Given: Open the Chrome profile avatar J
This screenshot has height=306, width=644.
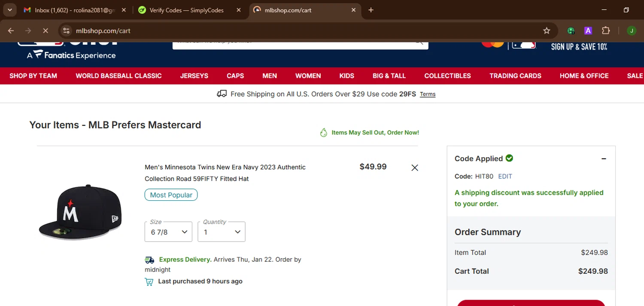Looking at the screenshot, I should [632, 31].
